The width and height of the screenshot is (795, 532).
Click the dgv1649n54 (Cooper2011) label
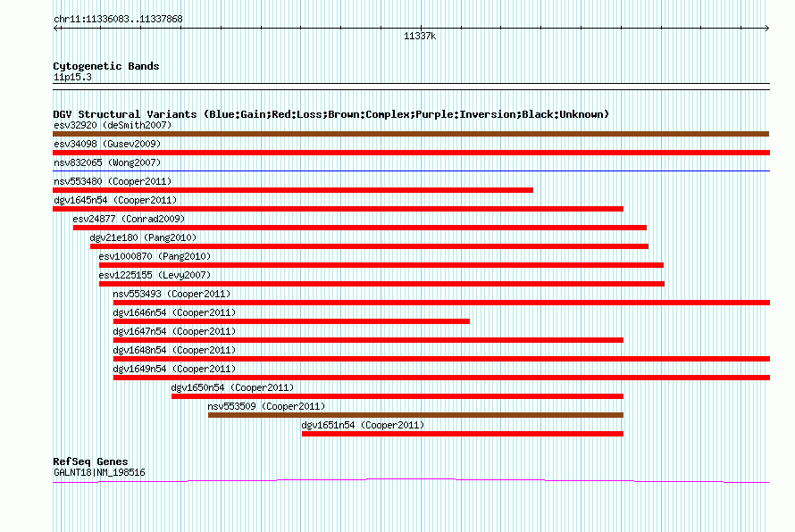point(174,369)
